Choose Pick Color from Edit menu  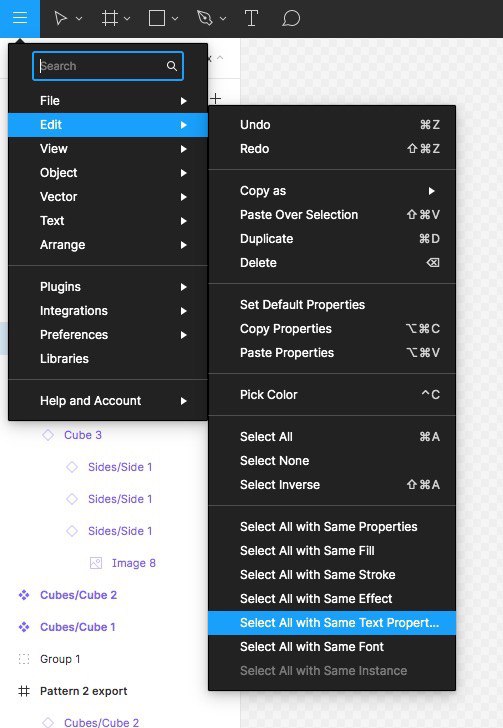[x=332, y=395]
